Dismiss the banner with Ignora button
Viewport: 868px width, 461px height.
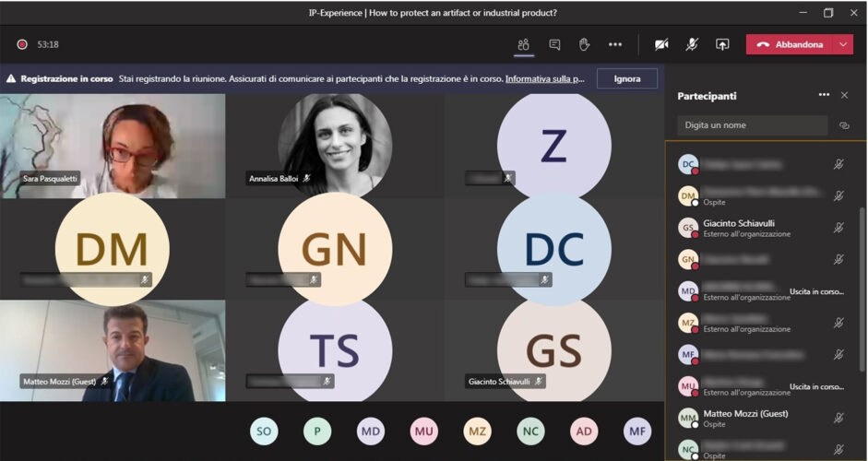[627, 78]
